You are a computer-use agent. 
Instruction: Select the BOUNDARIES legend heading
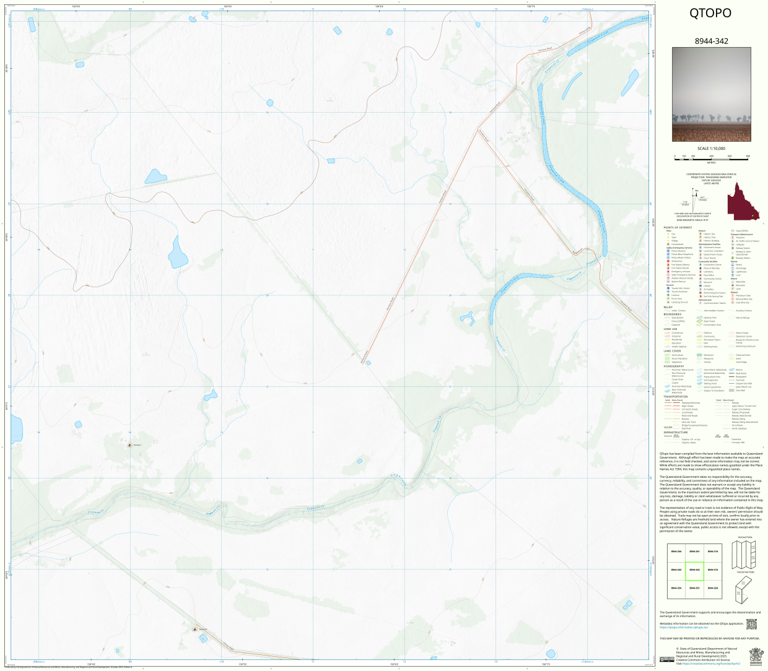pyautogui.click(x=672, y=314)
